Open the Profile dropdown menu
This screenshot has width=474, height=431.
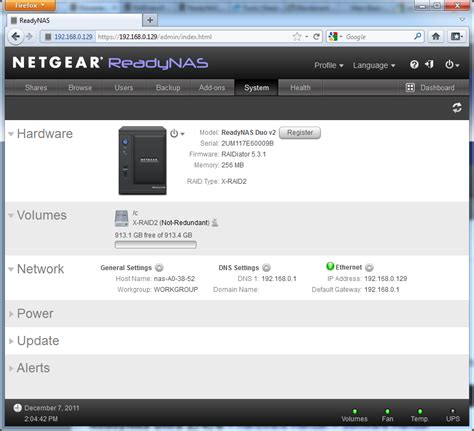[329, 65]
